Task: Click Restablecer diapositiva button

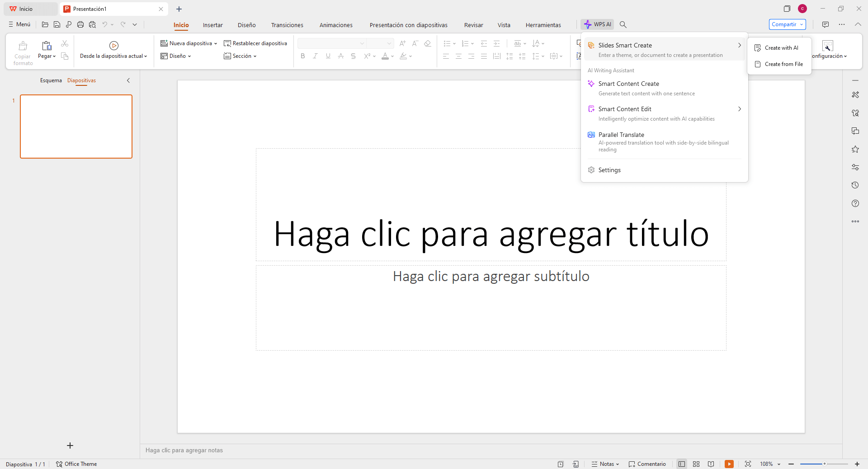Action: pyautogui.click(x=255, y=43)
